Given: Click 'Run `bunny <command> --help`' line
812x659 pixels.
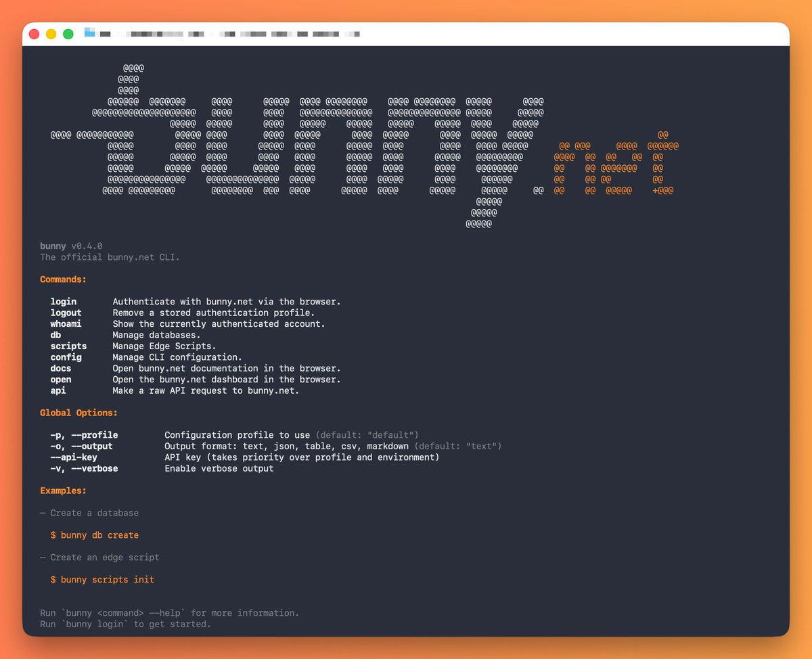Looking at the screenshot, I should 169,613.
